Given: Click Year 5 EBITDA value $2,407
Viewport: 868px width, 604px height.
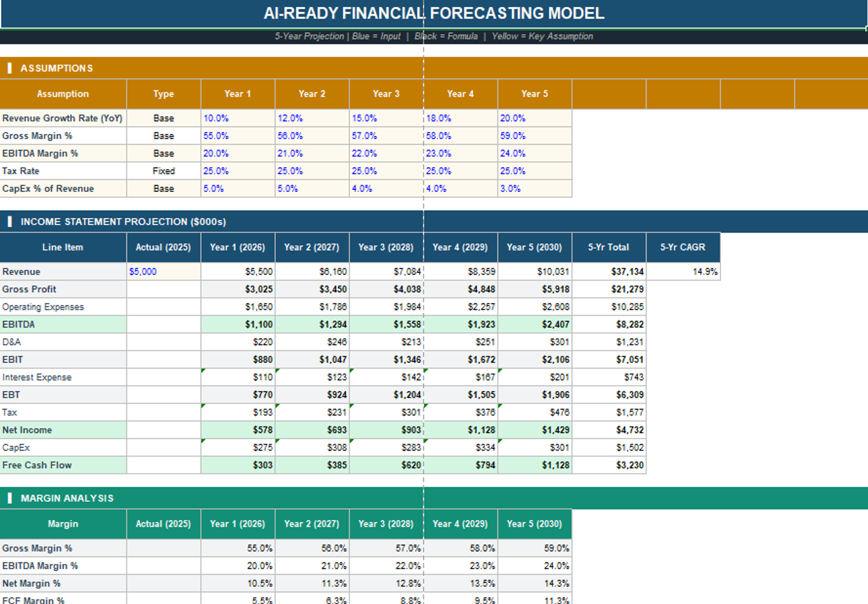Looking at the screenshot, I should [534, 324].
